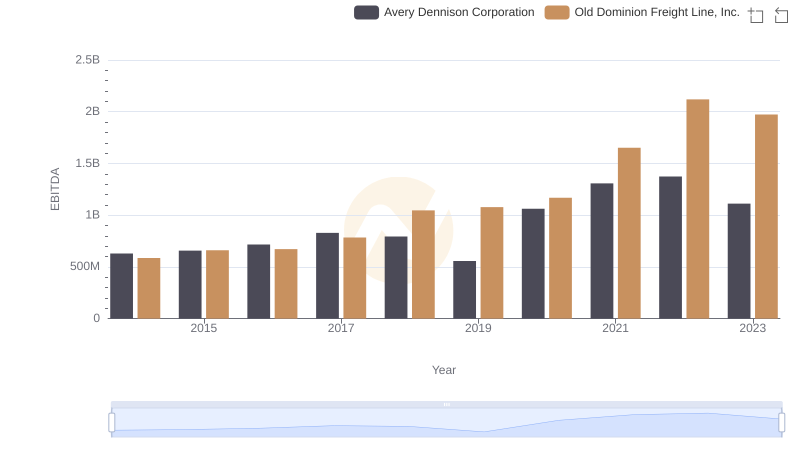Screen dimensions: 800x461
Task: Click the 2B y-axis label
Action: (x=92, y=111)
